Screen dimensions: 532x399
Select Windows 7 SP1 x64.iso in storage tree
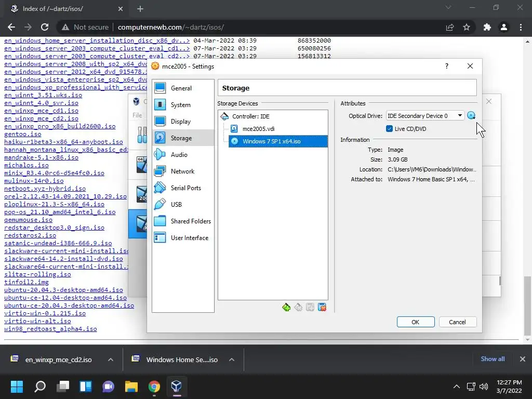[x=278, y=141]
